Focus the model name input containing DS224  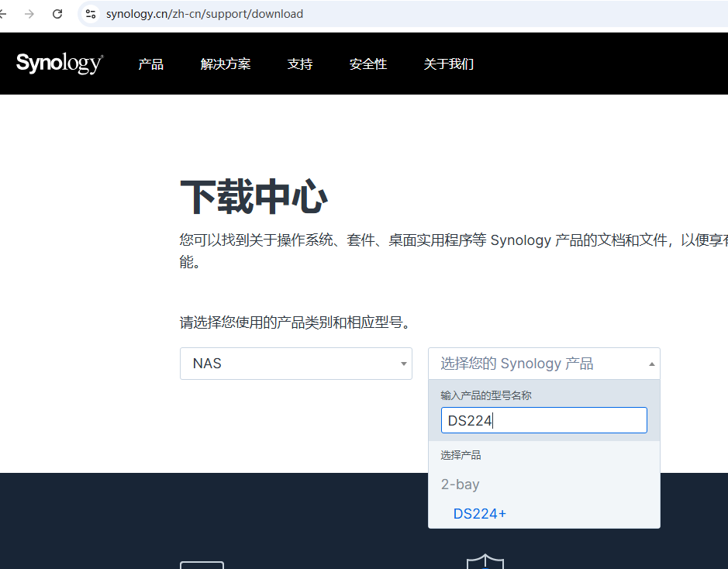[543, 420]
